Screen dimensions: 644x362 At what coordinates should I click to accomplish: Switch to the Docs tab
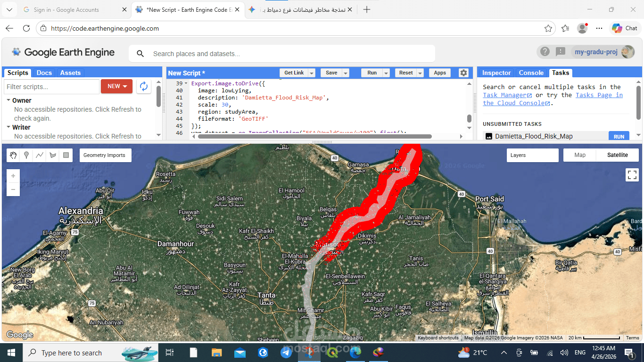tap(44, 73)
